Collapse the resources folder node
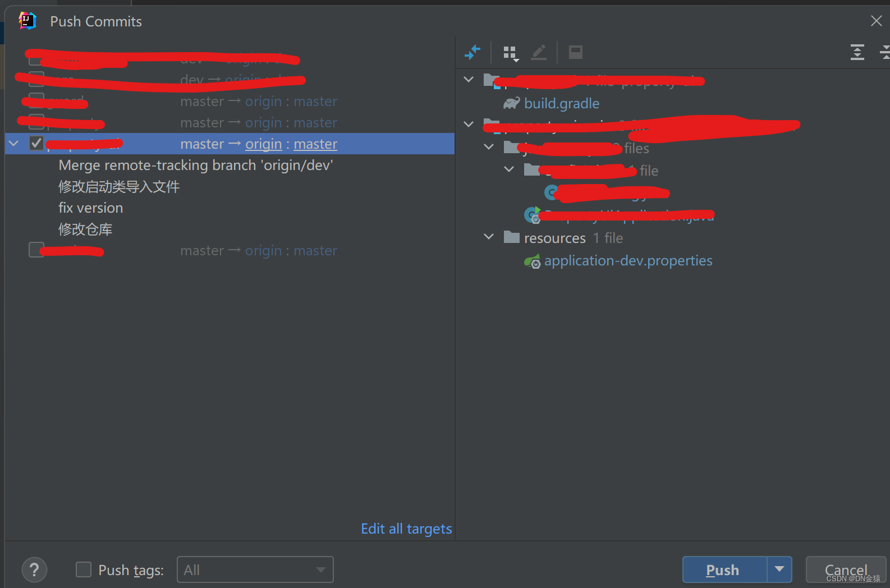This screenshot has width=890, height=588. pos(489,237)
